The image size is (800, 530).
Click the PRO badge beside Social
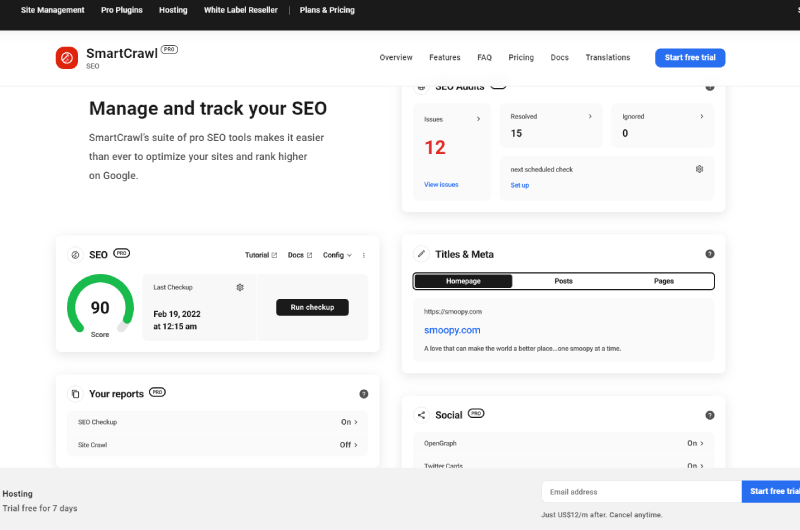point(476,413)
